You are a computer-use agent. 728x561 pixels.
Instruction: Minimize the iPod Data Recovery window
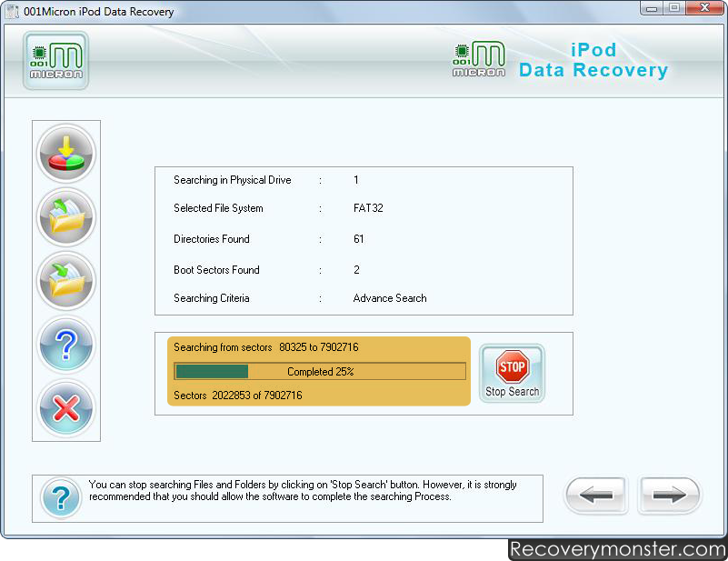(652, 8)
